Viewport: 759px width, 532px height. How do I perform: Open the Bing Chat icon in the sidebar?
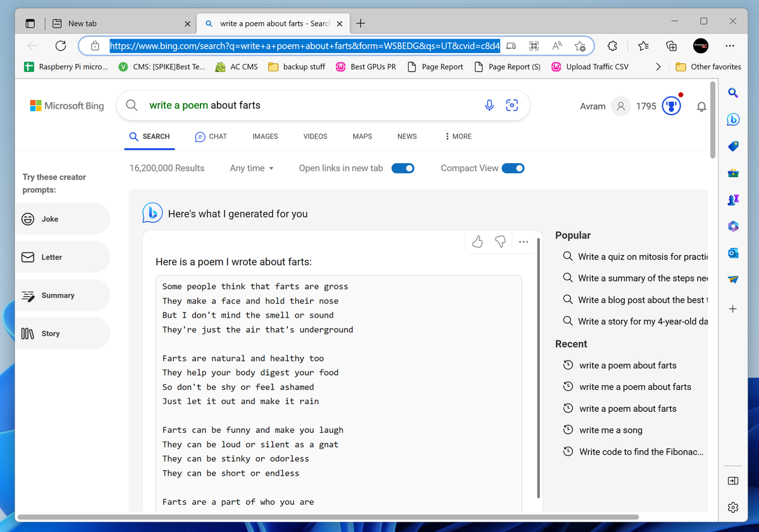pyautogui.click(x=733, y=119)
